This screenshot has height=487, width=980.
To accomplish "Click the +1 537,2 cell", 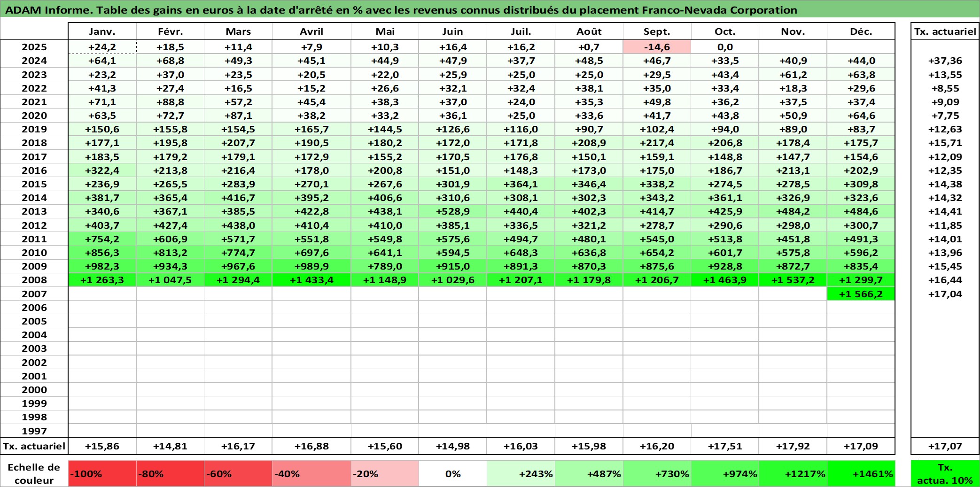I will click(793, 280).
